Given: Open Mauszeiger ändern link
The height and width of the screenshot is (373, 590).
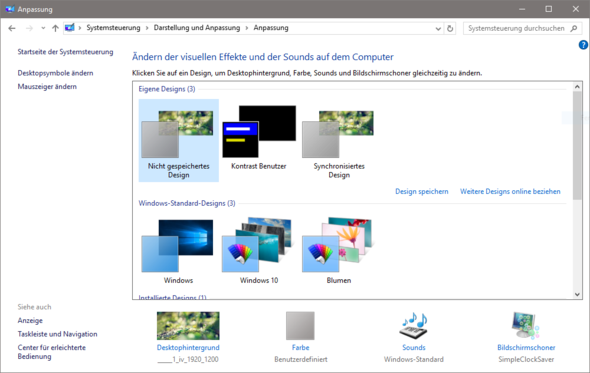Looking at the screenshot, I should 47,87.
